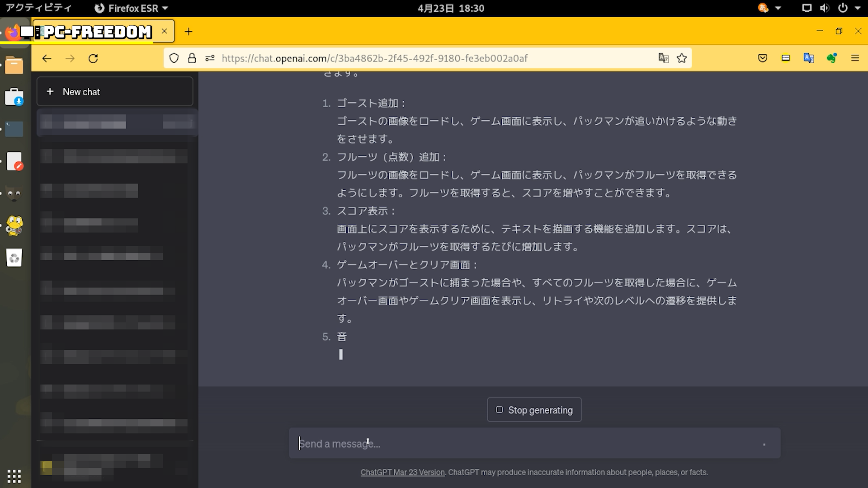Open the ChatGPT Mar 23 Version link
868x488 pixels.
[x=402, y=472]
